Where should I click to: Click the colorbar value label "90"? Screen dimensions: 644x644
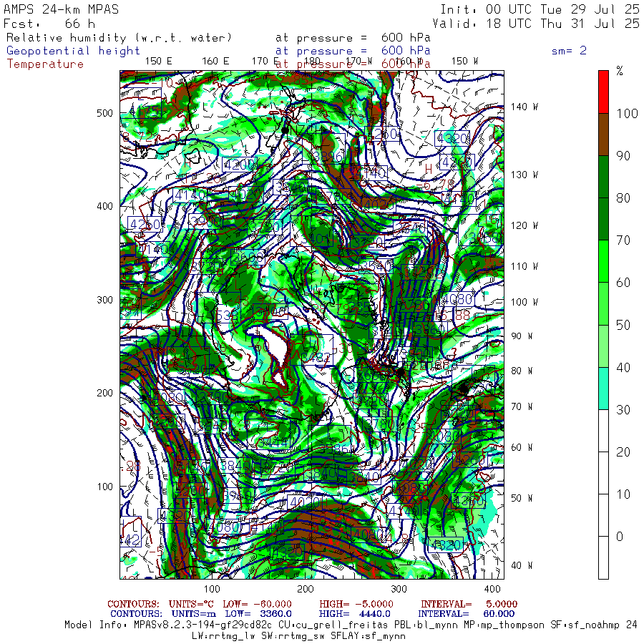(623, 156)
